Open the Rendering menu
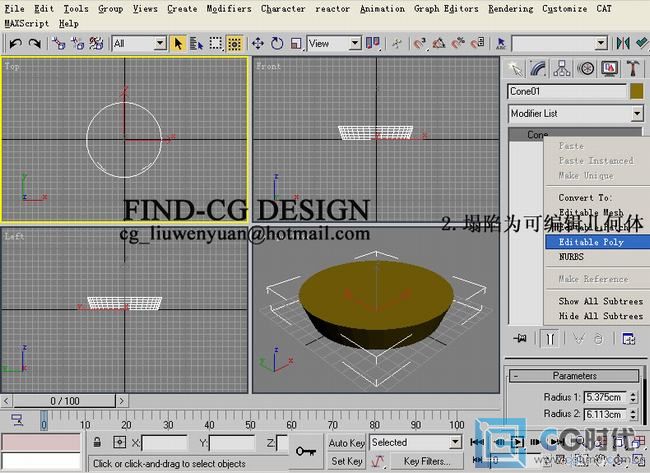The height and width of the screenshot is (473, 650). coord(510,9)
